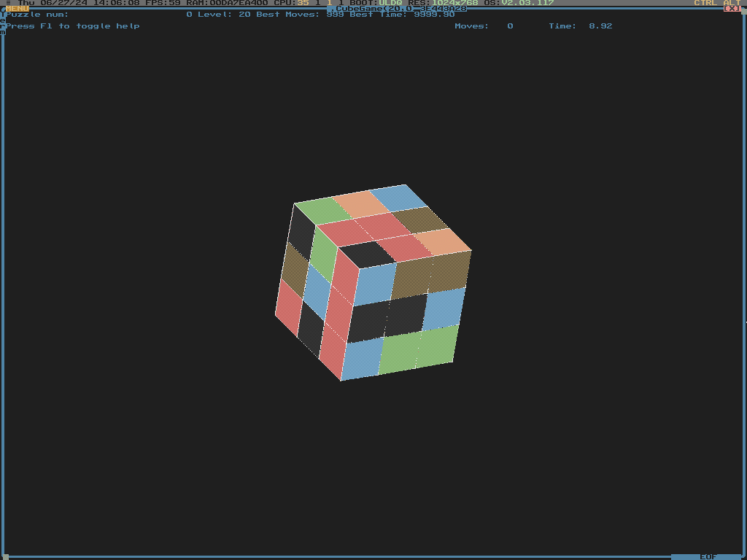Viewport: 747px width, 560px height.
Task: Click the EOF marker at bottom right
Action: pos(708,556)
